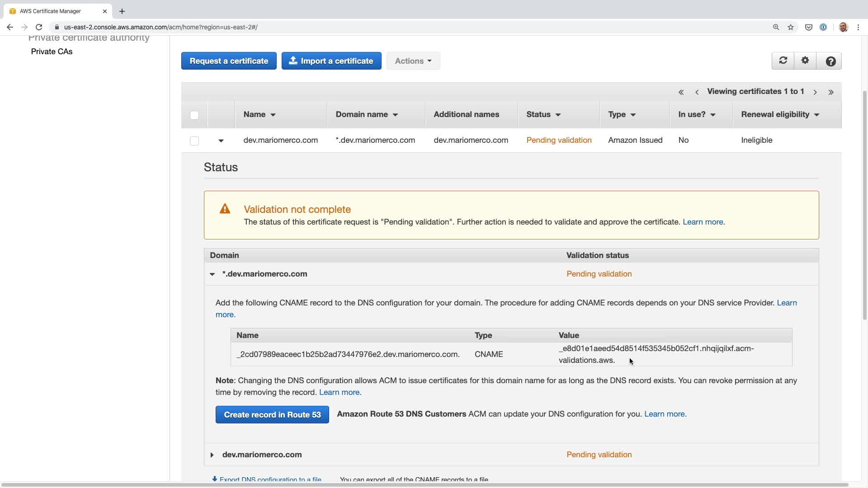Click the refresh certificates icon
This screenshot has height=488, width=868.
click(783, 61)
